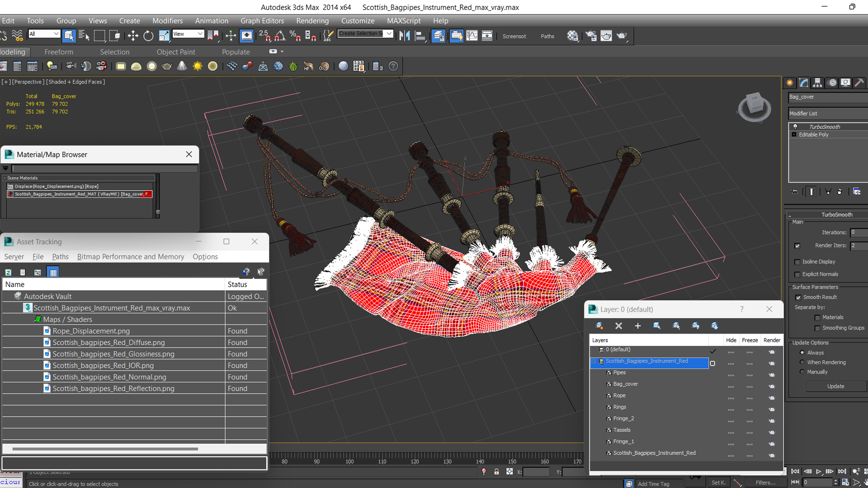
Task: Play the animation
Action: click(818, 471)
